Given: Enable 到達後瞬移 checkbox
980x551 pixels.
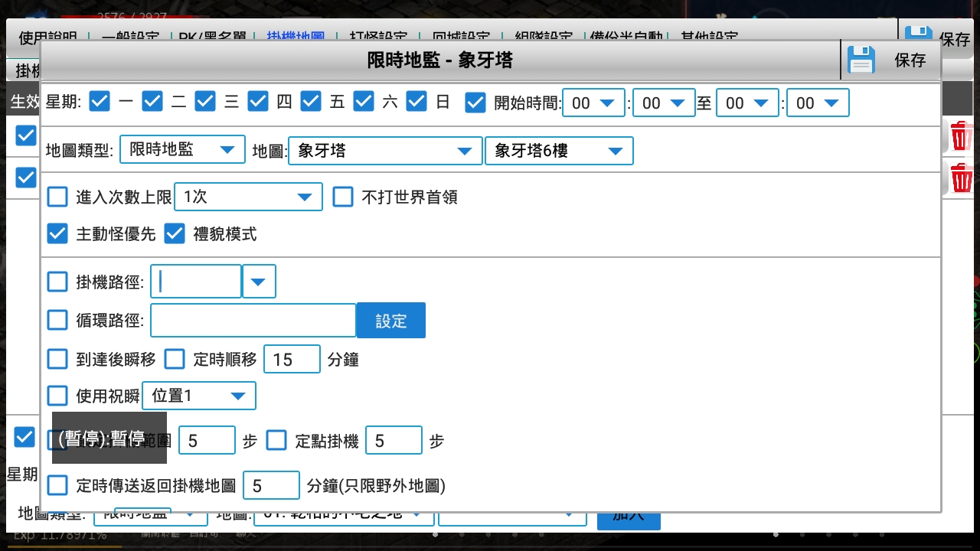Looking at the screenshot, I should pos(58,358).
